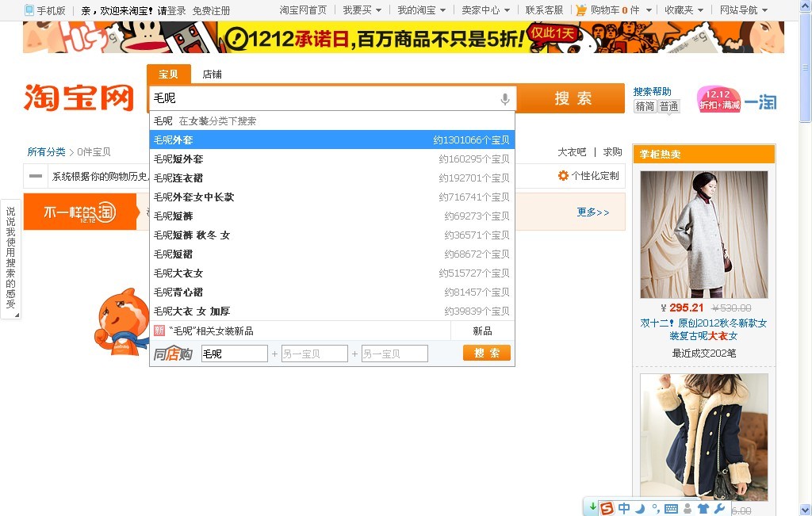Switch to the 店铺 search tab
Viewport: 812px width, 516px height.
212,74
